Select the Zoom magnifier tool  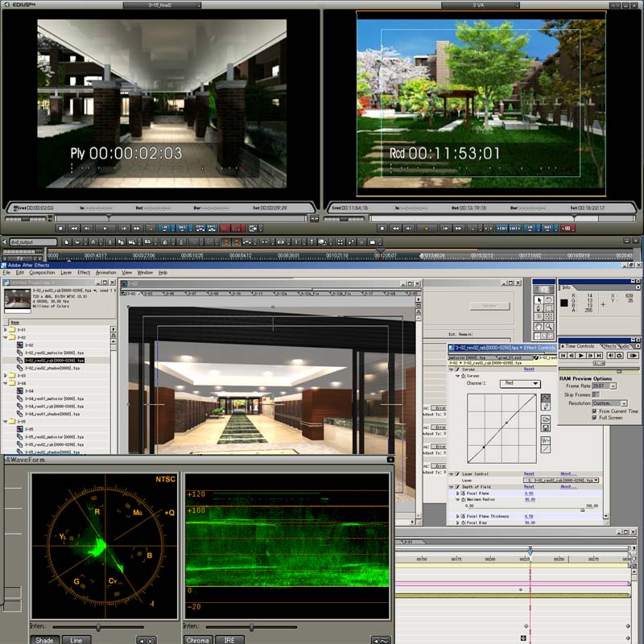[549, 327]
